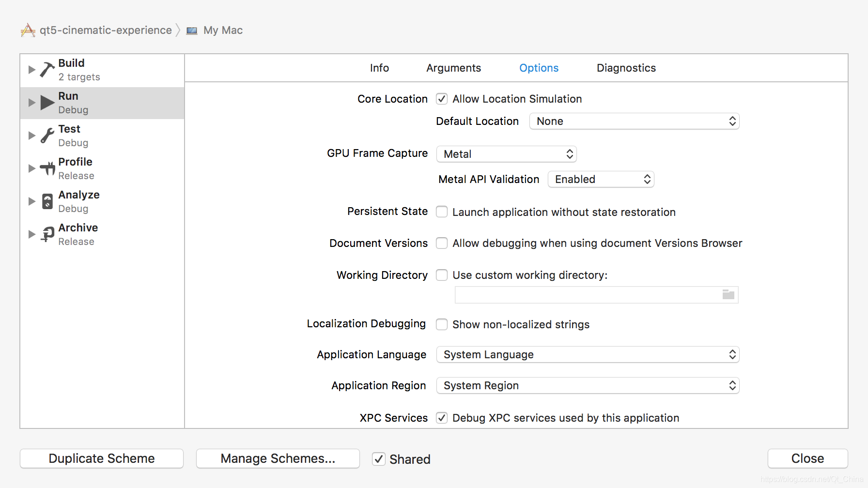
Task: Disable Allow Location Simulation checkbox
Action: click(x=442, y=99)
